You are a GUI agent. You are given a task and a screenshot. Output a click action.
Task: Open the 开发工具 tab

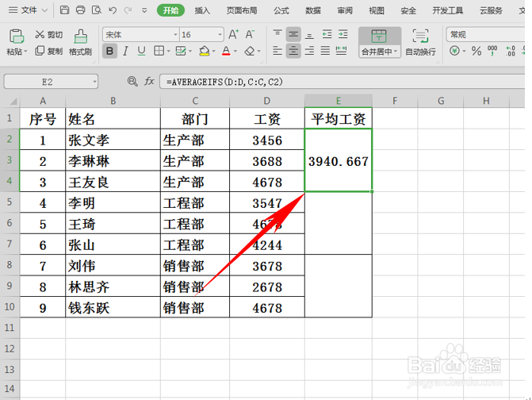click(x=447, y=10)
